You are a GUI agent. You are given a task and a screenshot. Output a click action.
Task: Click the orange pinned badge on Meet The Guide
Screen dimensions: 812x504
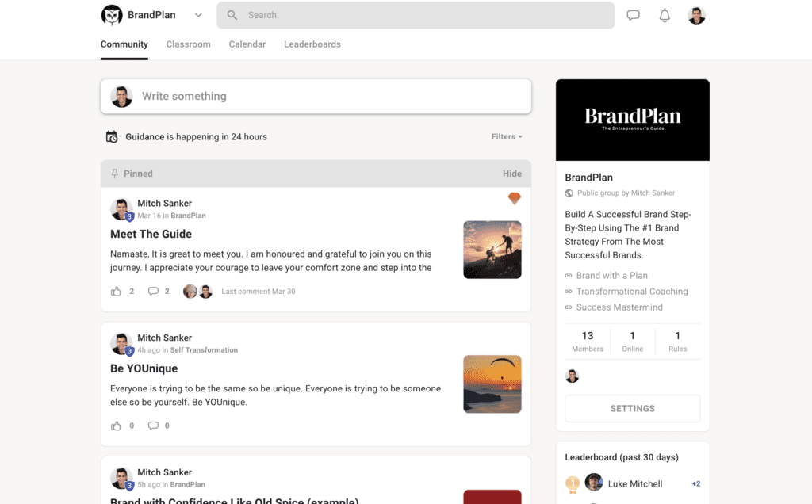[514, 198]
